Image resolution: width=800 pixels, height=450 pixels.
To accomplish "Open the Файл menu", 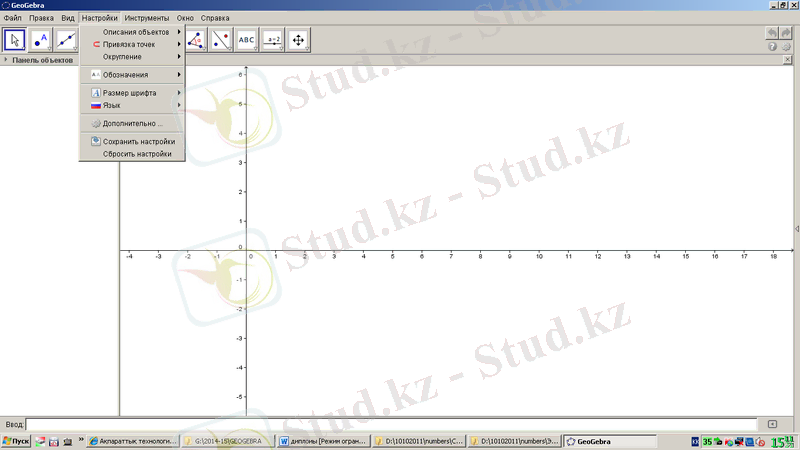I will point(13,18).
